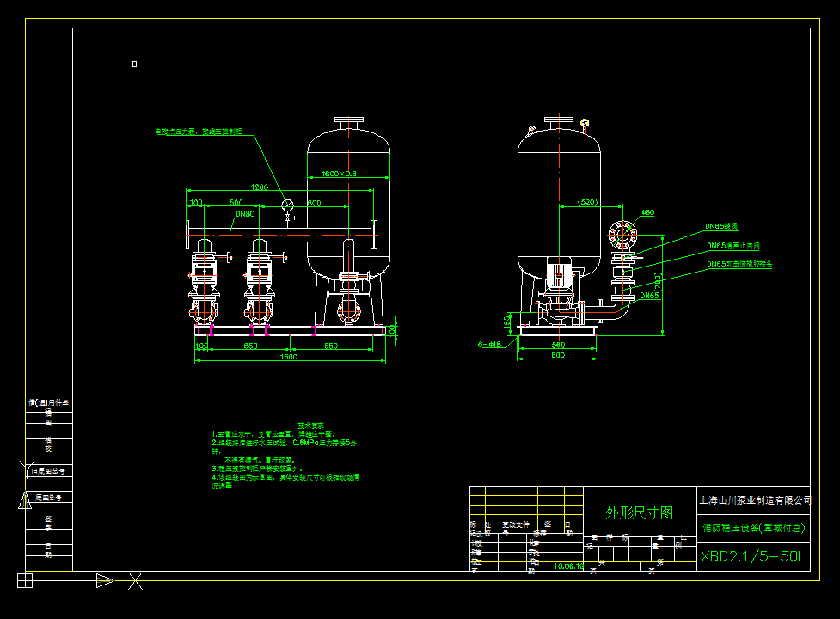840x619 pixels.
Task: Click technical requirement line 1 about pipes
Action: [273, 434]
